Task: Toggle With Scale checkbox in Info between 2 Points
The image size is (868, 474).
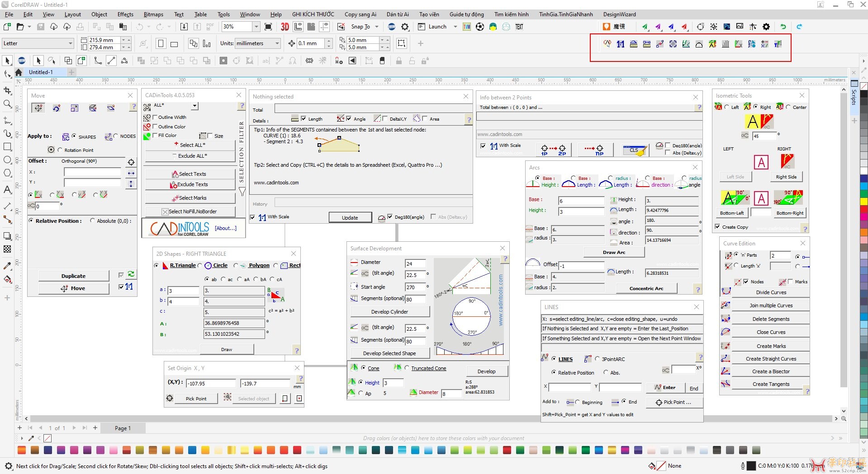Action: point(483,145)
